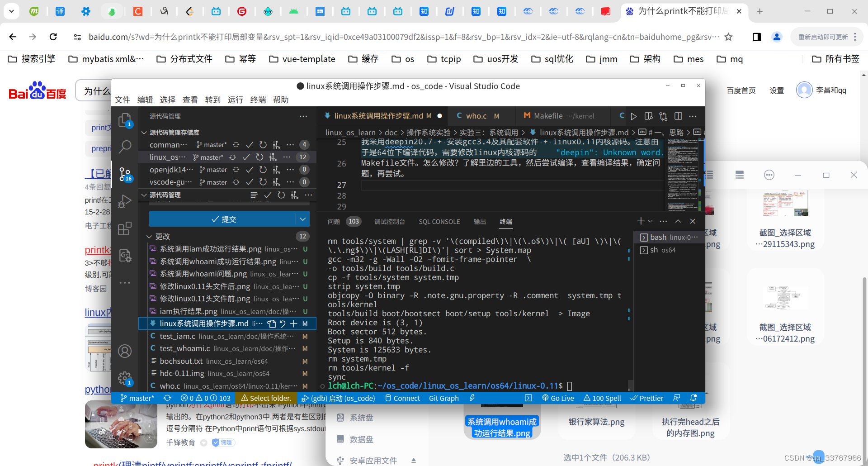Open the 搜索引擎 bookmarks folder
This screenshot has width=868, height=466.
32,59
